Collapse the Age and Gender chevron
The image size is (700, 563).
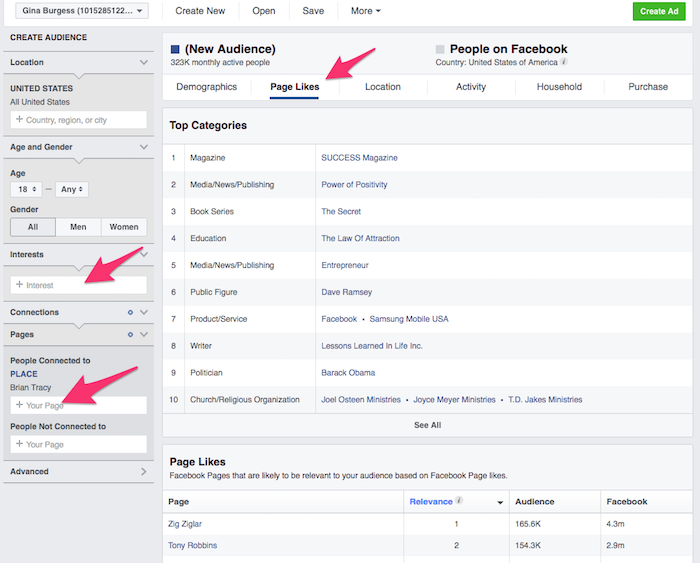pyautogui.click(x=144, y=147)
